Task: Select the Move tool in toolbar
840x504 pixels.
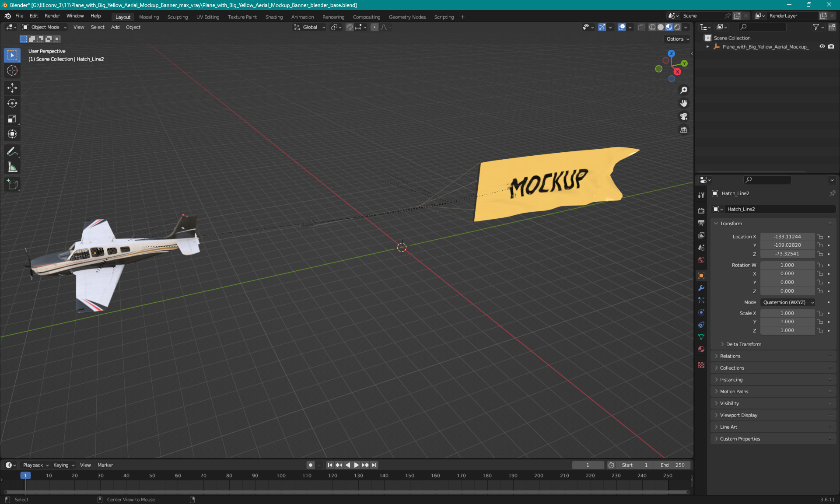Action: [13, 88]
